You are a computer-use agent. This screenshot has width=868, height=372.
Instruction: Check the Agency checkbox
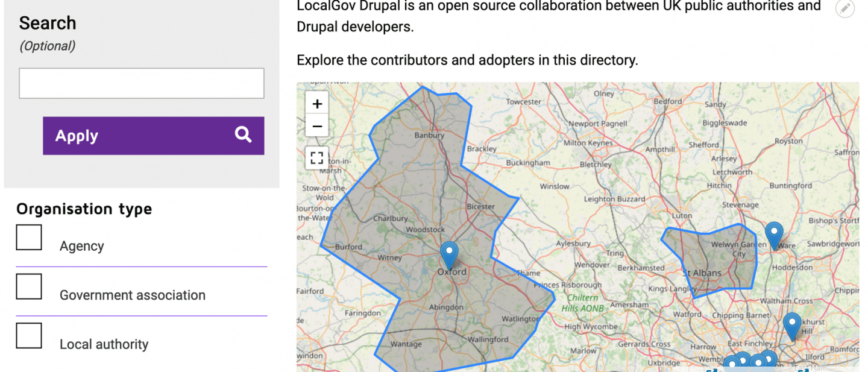click(x=29, y=238)
